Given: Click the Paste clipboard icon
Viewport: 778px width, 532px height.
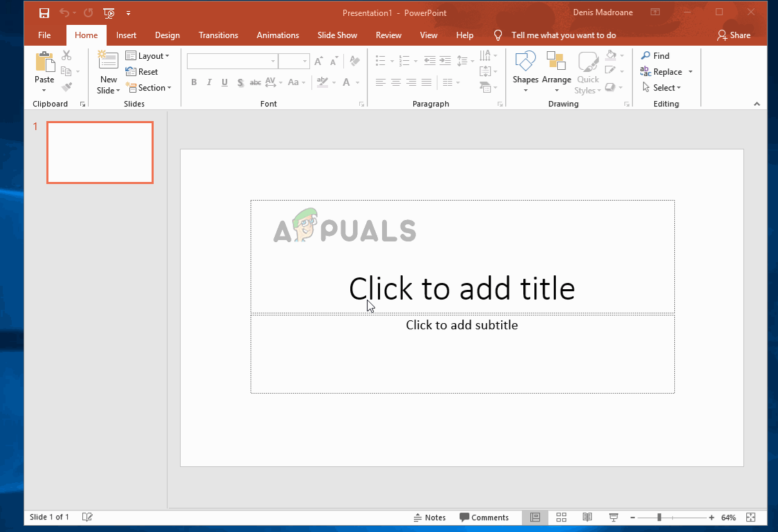Looking at the screenshot, I should click(x=44, y=62).
